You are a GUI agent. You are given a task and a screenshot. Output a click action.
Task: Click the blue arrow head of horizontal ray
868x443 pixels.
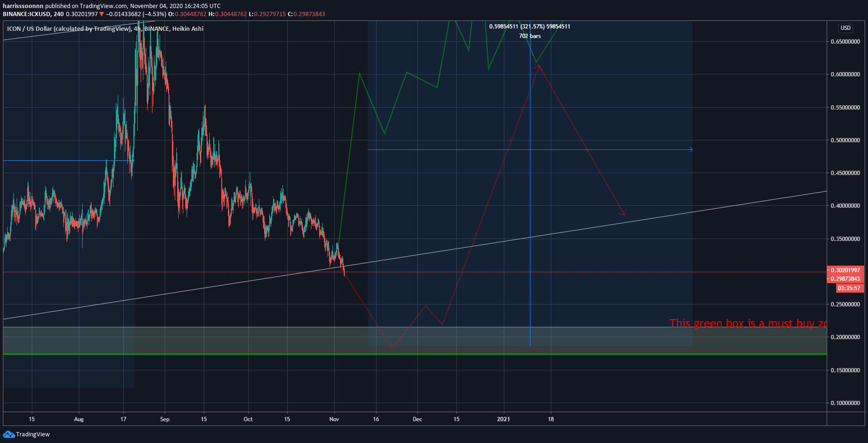point(691,149)
